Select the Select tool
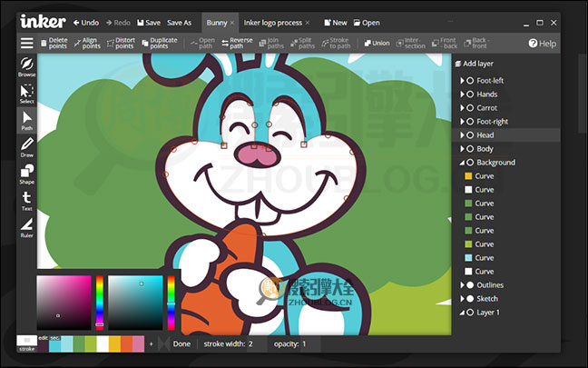Image resolution: width=588 pixels, height=368 pixels. [26, 94]
